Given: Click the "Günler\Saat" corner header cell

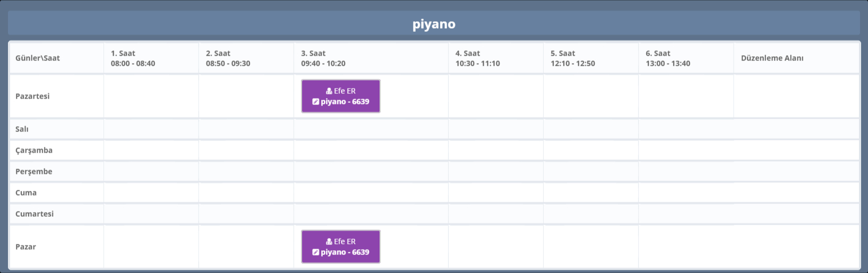Looking at the screenshot, I should point(38,58).
